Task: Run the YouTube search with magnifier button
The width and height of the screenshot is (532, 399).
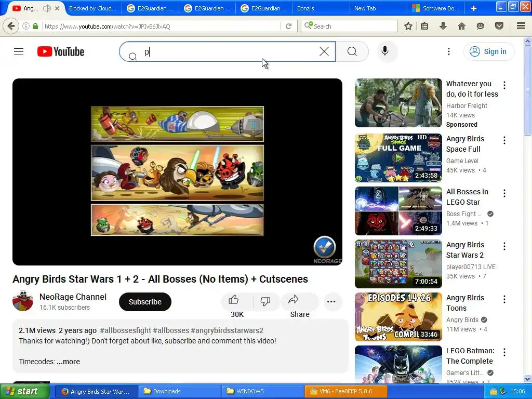Action: (x=352, y=51)
